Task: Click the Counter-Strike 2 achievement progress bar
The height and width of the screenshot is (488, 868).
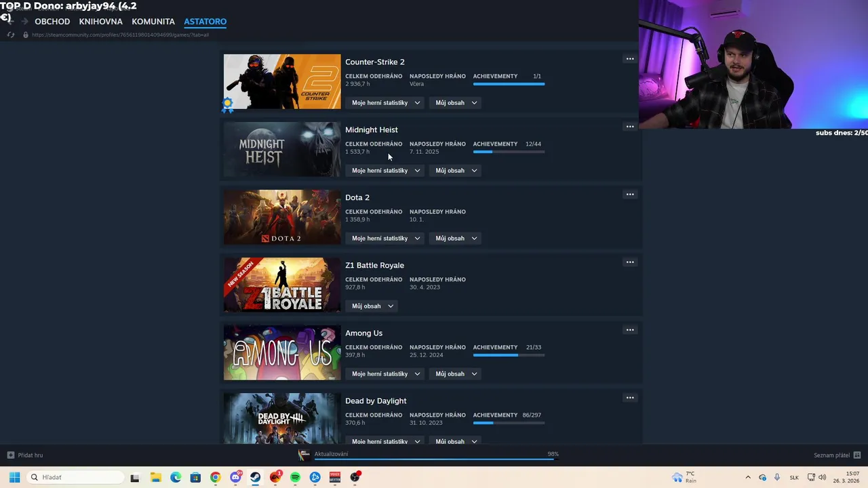Action: coord(509,84)
